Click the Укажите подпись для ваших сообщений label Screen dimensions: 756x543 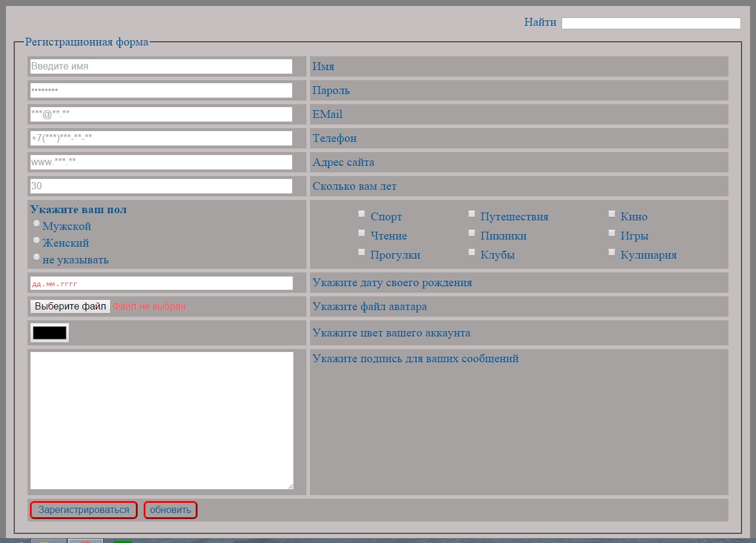tap(415, 359)
